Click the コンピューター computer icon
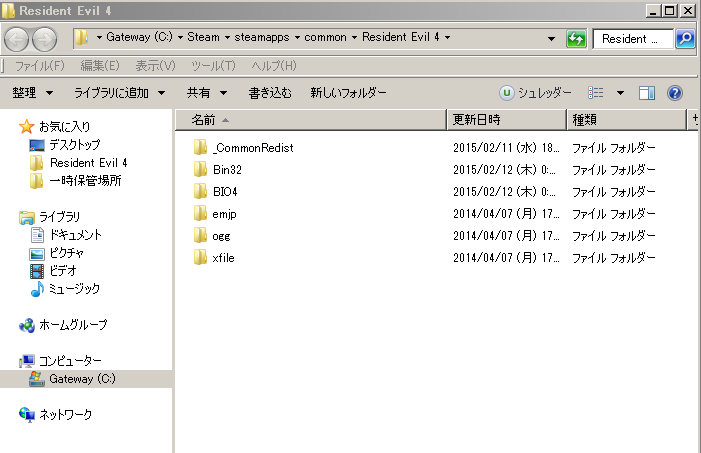 click(27, 361)
